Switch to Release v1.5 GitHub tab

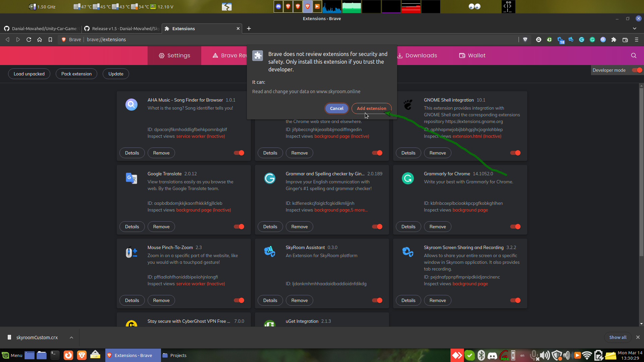121,28
